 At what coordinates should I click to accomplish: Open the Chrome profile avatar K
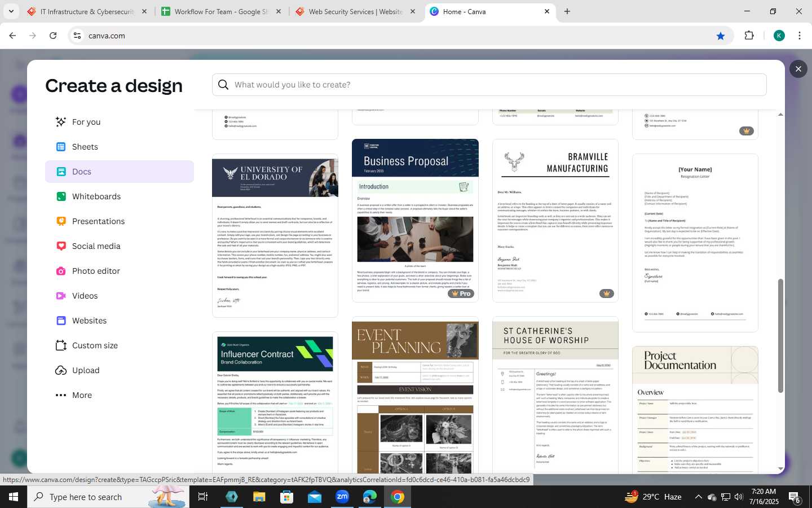click(779, 36)
